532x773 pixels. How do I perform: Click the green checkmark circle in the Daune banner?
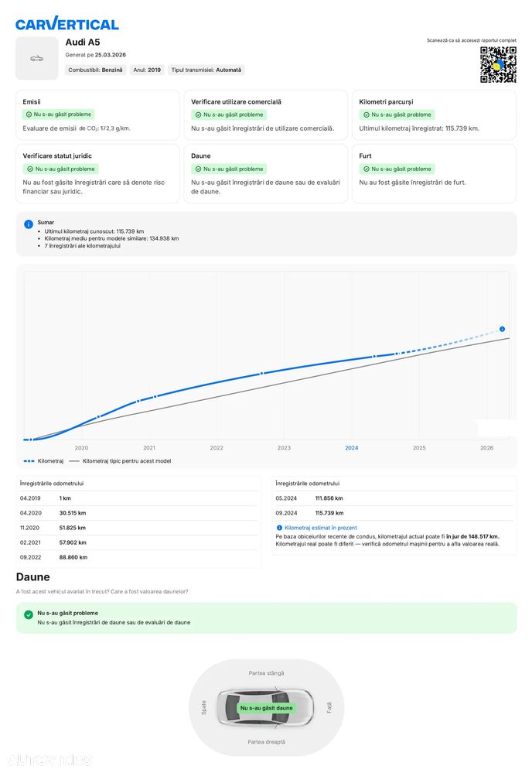tap(29, 614)
